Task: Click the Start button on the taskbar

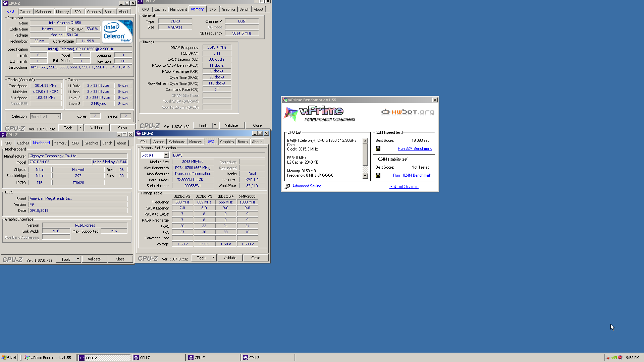Action: point(9,358)
